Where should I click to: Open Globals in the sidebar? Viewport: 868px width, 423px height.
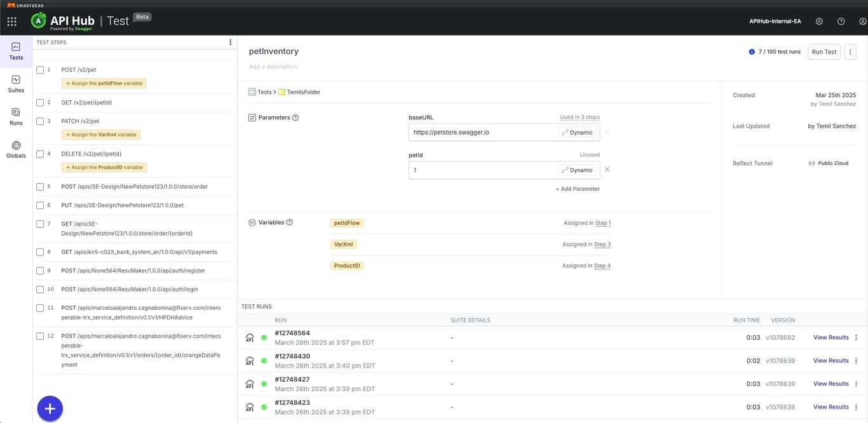click(16, 150)
